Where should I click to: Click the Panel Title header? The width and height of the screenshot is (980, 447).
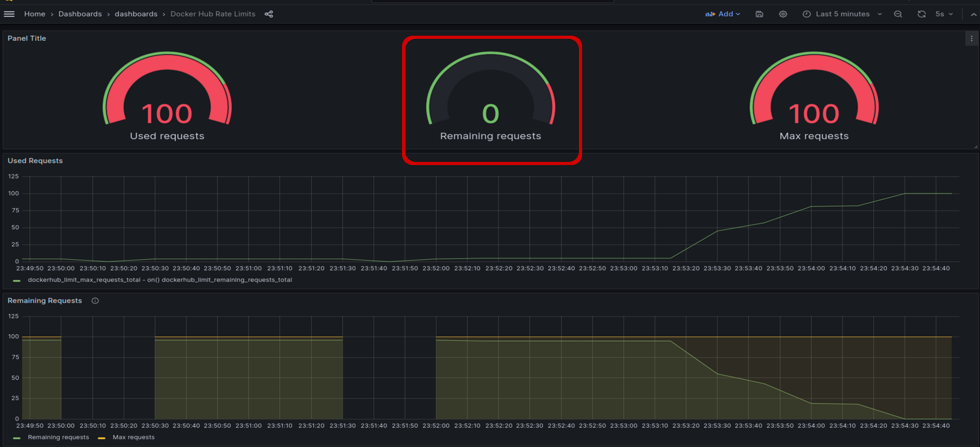[27, 38]
